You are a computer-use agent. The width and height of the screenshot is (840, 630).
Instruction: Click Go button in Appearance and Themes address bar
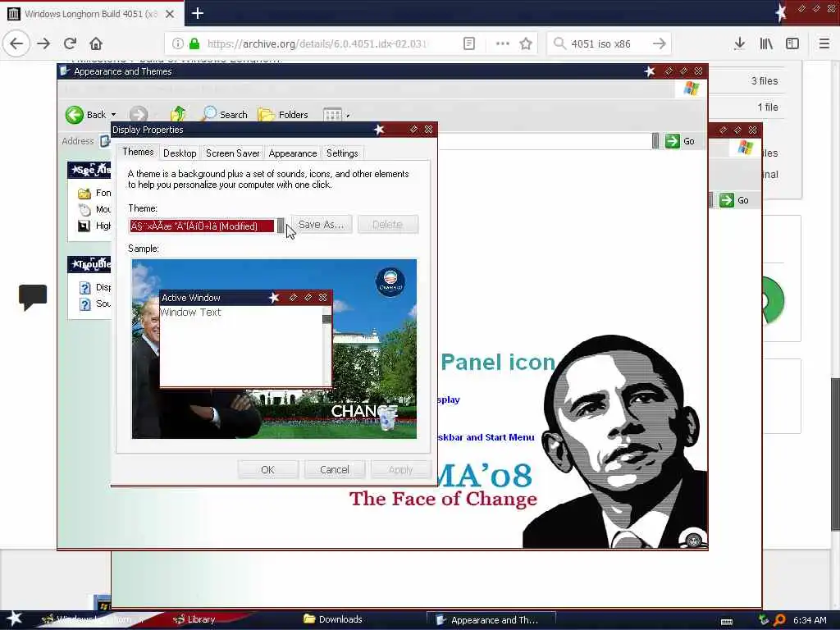[680, 141]
